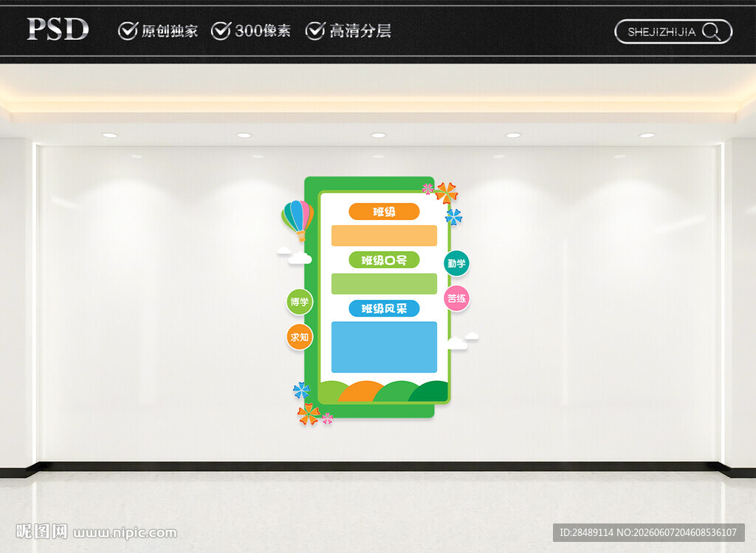Click the blue 班级风采 label
Image resolution: width=756 pixels, height=553 pixels.
pos(384,309)
